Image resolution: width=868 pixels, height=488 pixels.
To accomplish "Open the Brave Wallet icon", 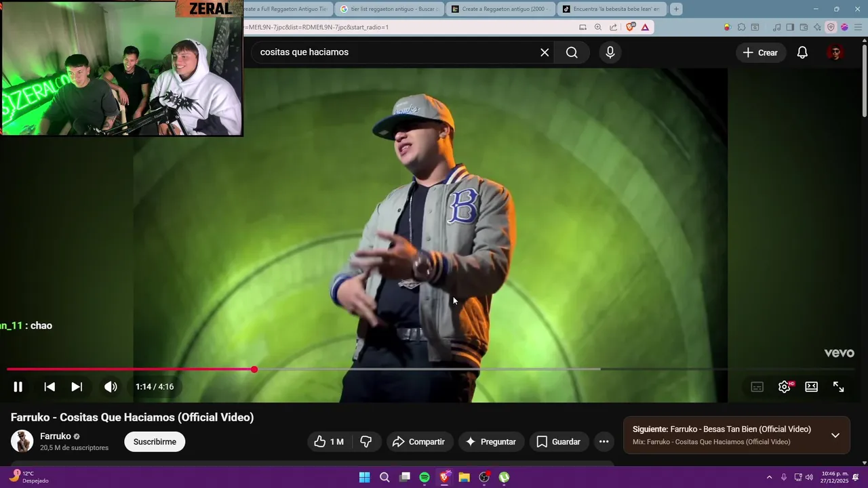I will coord(804,27).
